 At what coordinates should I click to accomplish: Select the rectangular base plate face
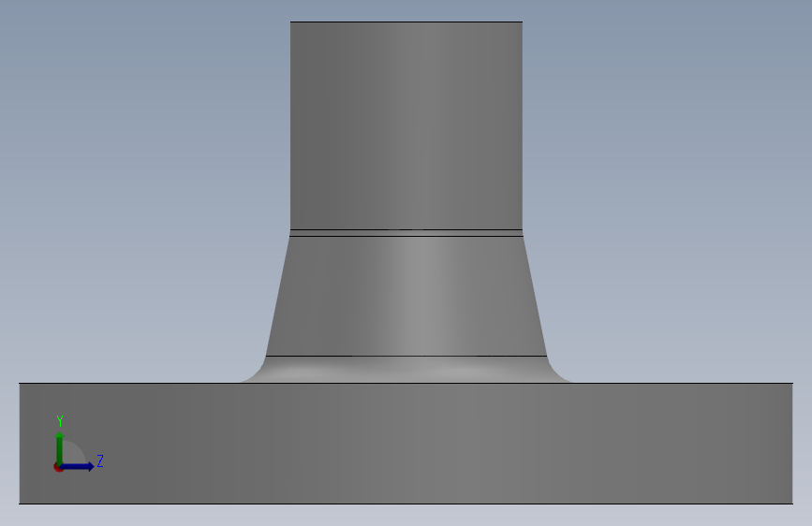point(406,443)
